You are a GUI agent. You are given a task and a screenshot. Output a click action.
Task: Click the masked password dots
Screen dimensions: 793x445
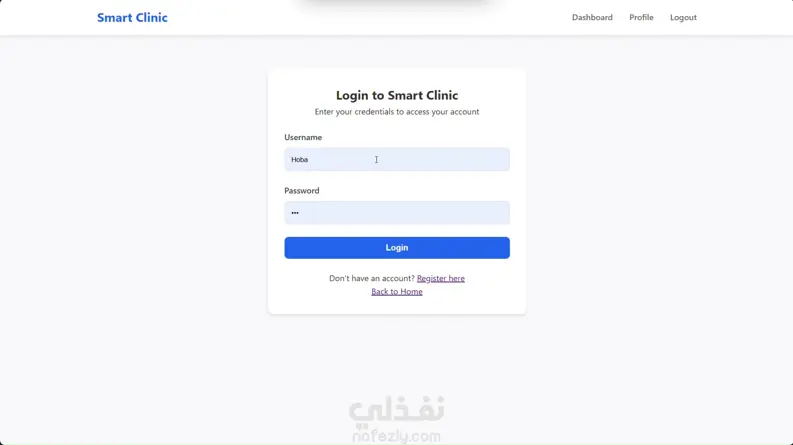click(295, 213)
